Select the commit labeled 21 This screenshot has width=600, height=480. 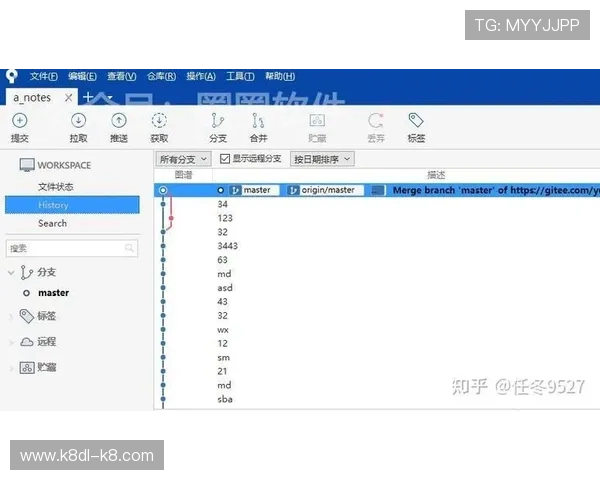[222, 371]
